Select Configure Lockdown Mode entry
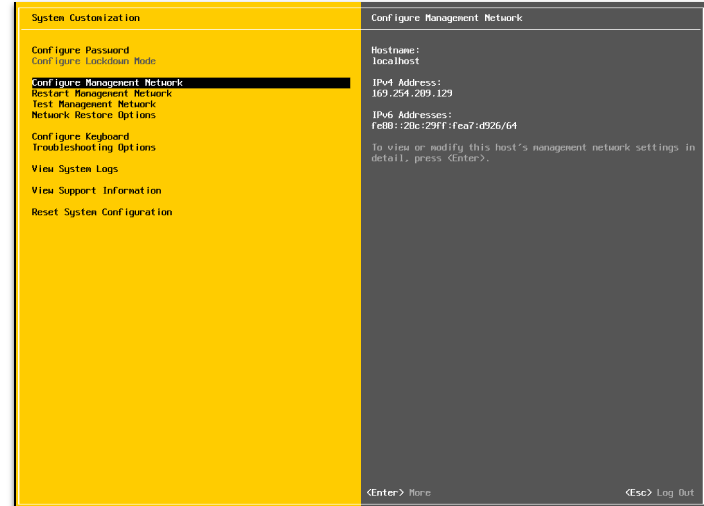 tap(94, 61)
